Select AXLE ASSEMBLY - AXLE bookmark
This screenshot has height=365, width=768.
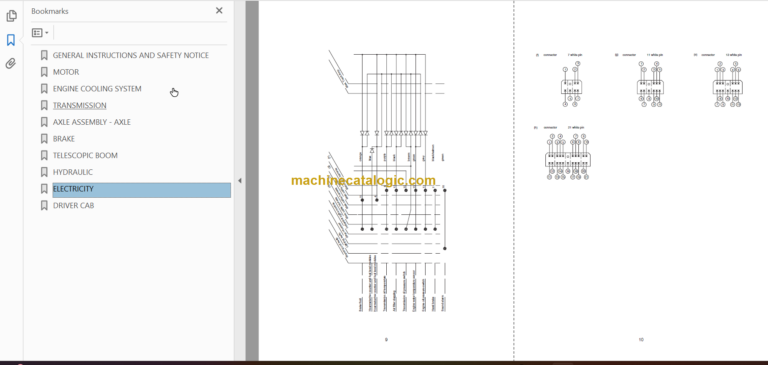(x=92, y=122)
